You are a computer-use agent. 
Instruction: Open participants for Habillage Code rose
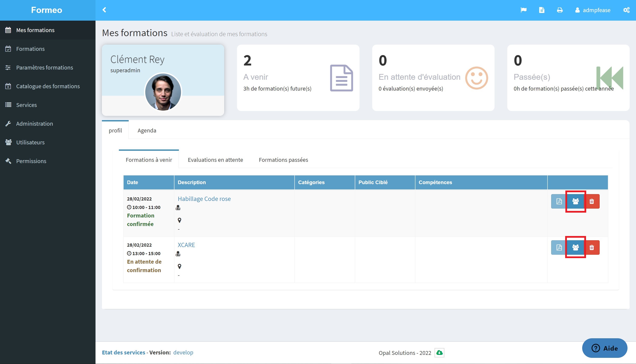tap(575, 201)
